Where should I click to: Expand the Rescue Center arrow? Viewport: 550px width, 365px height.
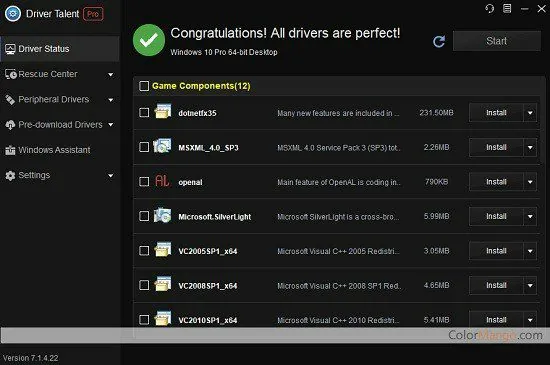(x=110, y=75)
